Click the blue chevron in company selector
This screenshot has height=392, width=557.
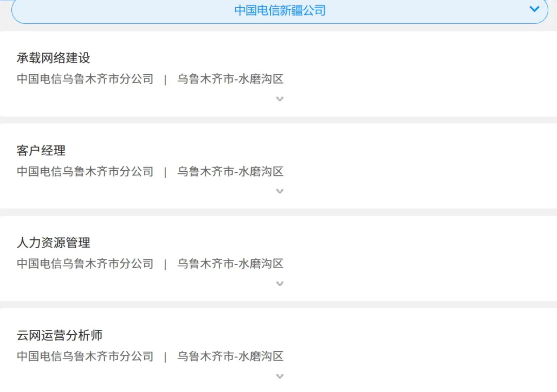[534, 9]
